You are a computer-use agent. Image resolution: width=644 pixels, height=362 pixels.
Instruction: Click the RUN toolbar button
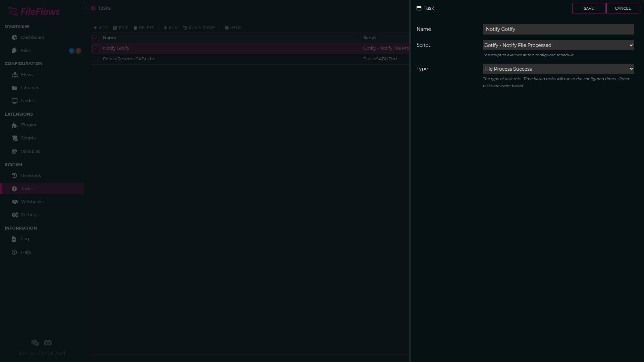click(171, 28)
